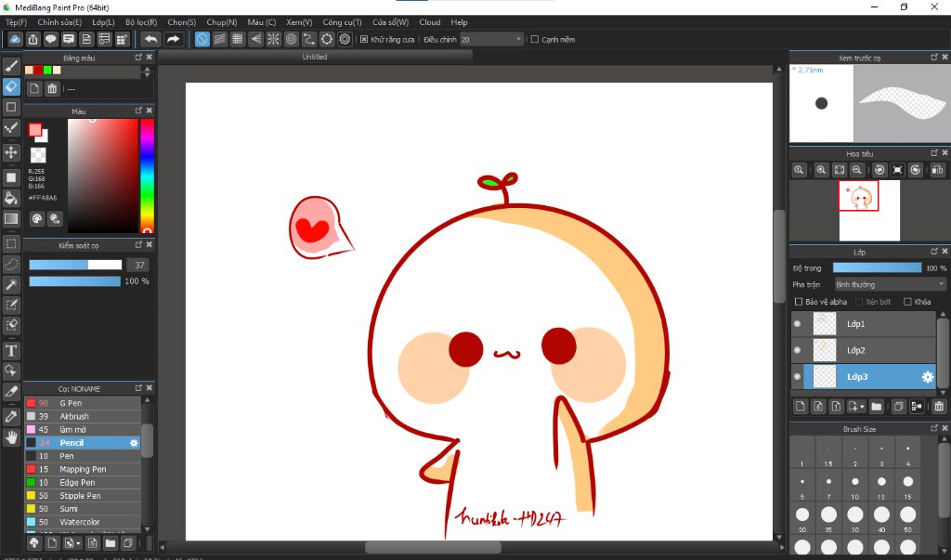Open the color palette picker icon
Viewport: 951px width, 560px height.
(37, 219)
